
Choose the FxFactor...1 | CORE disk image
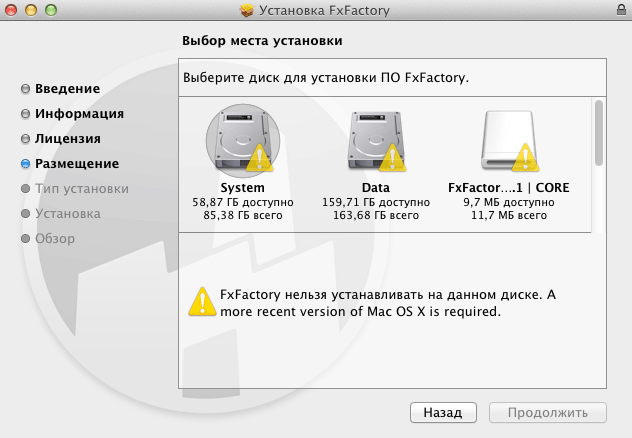pos(509,141)
